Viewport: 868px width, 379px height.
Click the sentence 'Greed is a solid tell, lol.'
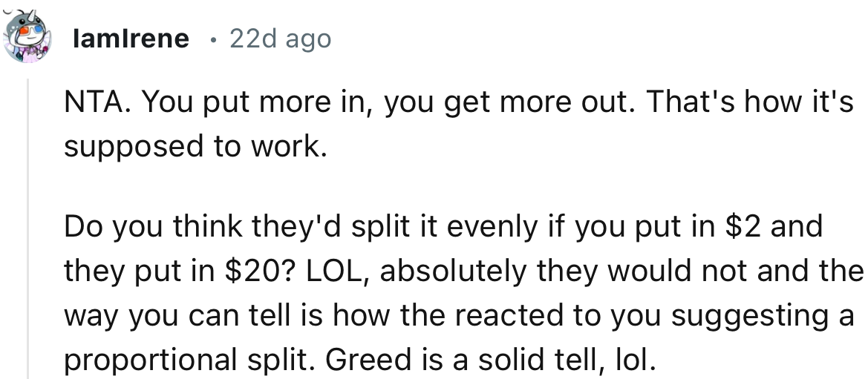(x=491, y=360)
